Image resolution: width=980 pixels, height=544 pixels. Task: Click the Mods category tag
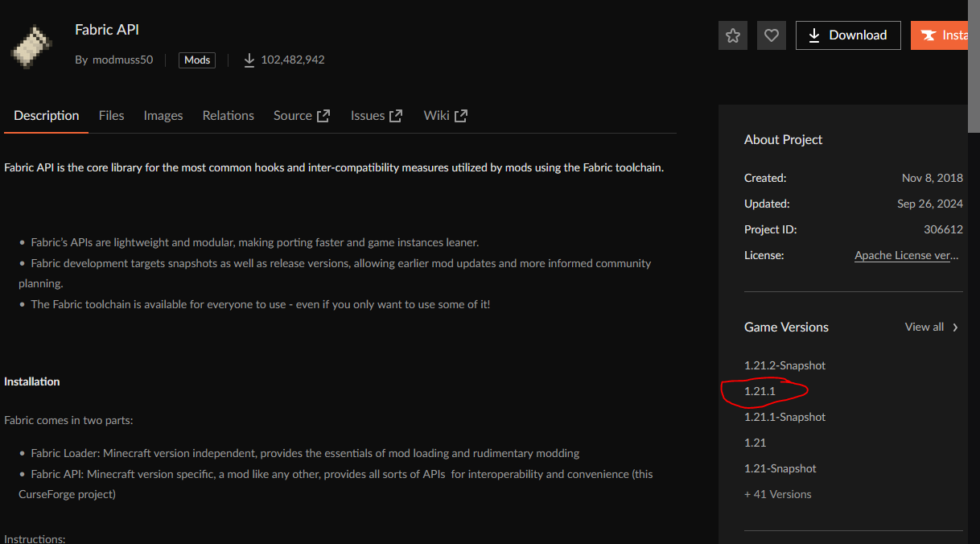[197, 60]
